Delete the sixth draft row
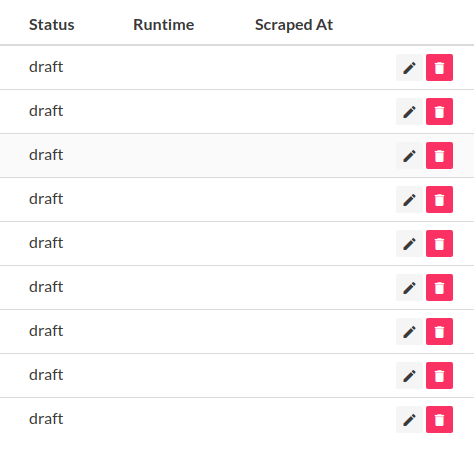This screenshot has height=459, width=474. [439, 288]
